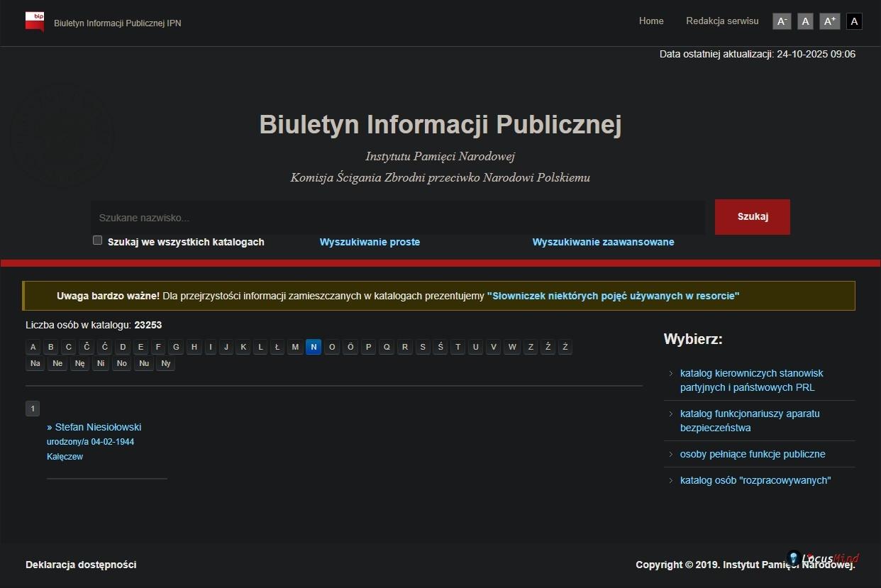Click the 'Szukane nazwisko' search field
The image size is (881, 588).
[x=397, y=218]
